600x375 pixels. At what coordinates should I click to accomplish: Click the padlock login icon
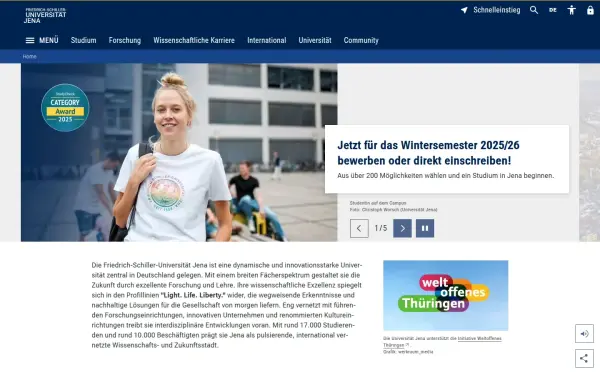(590, 10)
